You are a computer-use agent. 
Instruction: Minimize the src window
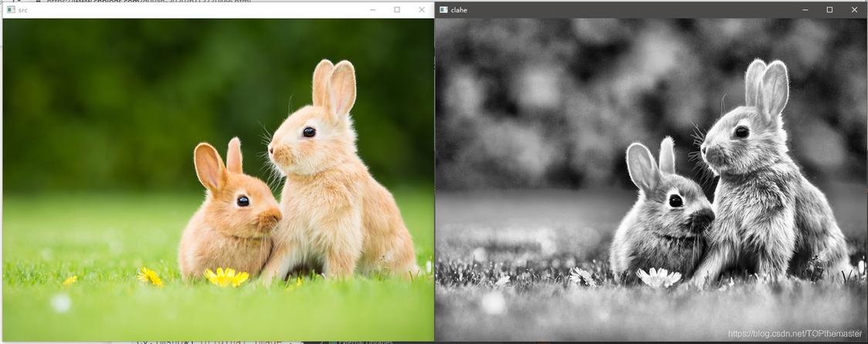[x=372, y=10]
